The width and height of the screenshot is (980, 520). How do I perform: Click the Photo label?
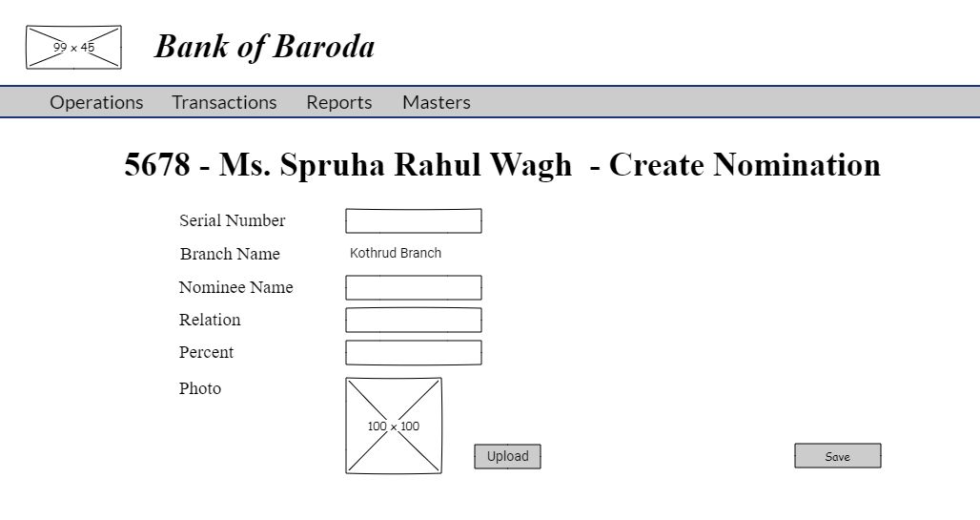pyautogui.click(x=200, y=388)
